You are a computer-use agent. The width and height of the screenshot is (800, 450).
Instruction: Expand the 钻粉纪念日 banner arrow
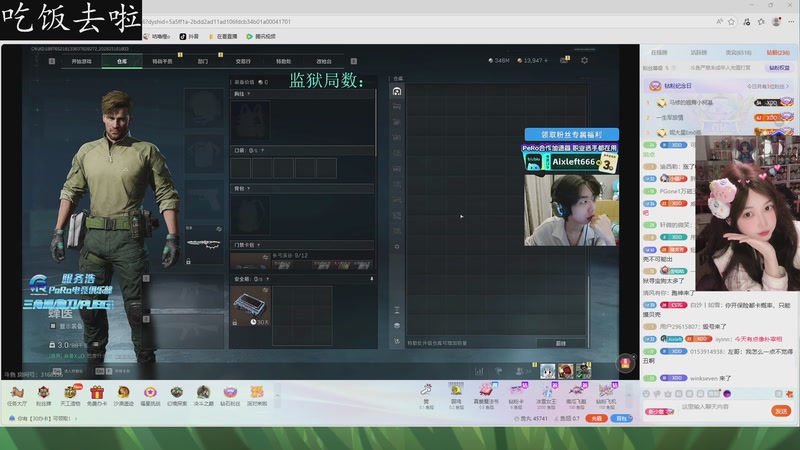787,86
